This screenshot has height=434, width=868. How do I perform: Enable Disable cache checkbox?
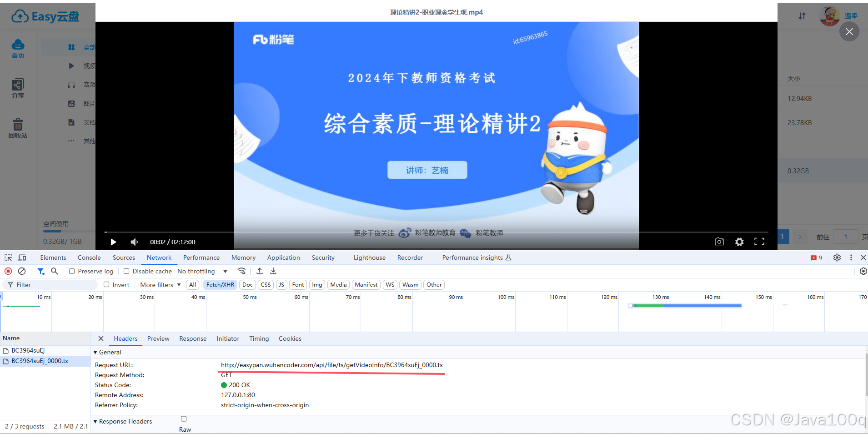(x=126, y=271)
